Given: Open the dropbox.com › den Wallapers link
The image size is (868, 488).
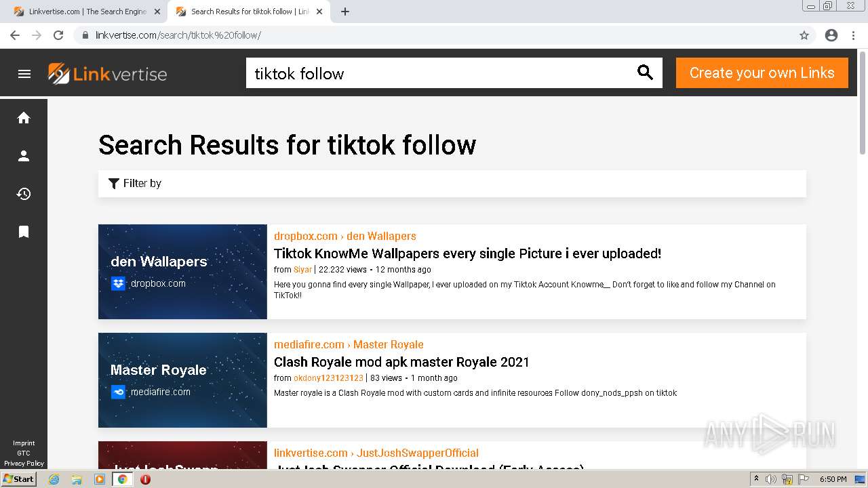Looking at the screenshot, I should [x=345, y=236].
